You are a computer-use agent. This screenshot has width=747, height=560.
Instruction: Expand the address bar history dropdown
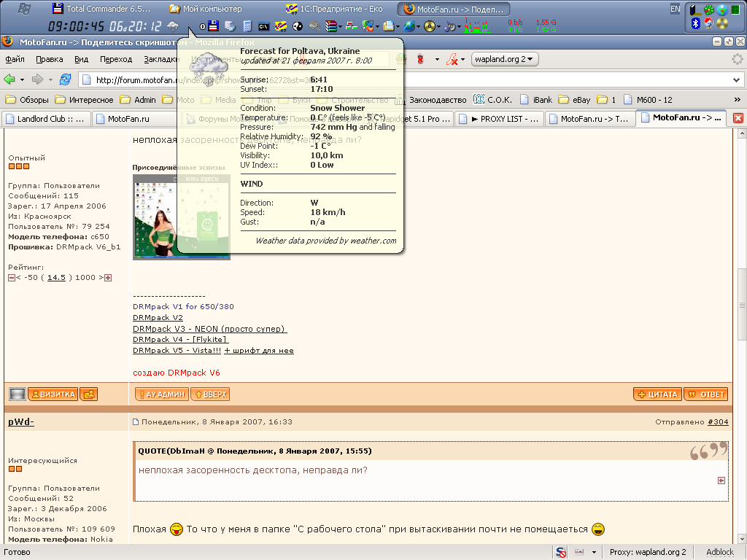point(736,80)
